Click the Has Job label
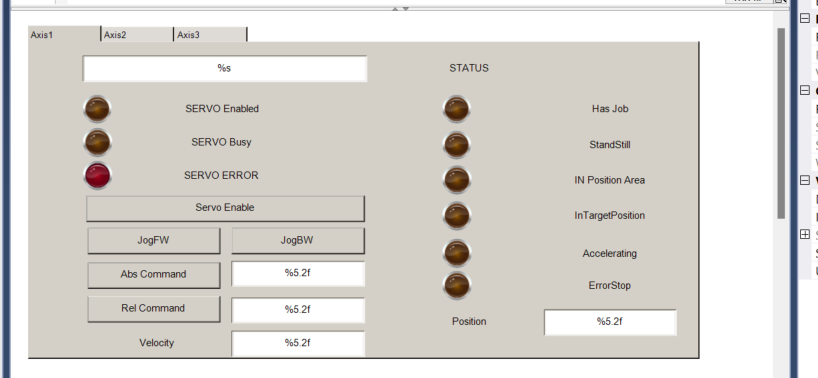The height and width of the screenshot is (378, 818). [x=610, y=109]
